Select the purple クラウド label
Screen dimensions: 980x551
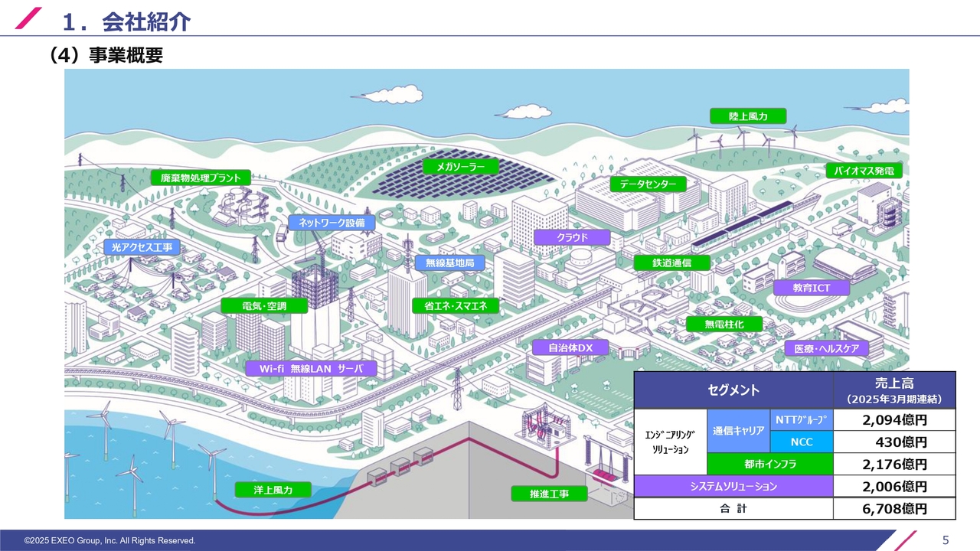(x=572, y=238)
